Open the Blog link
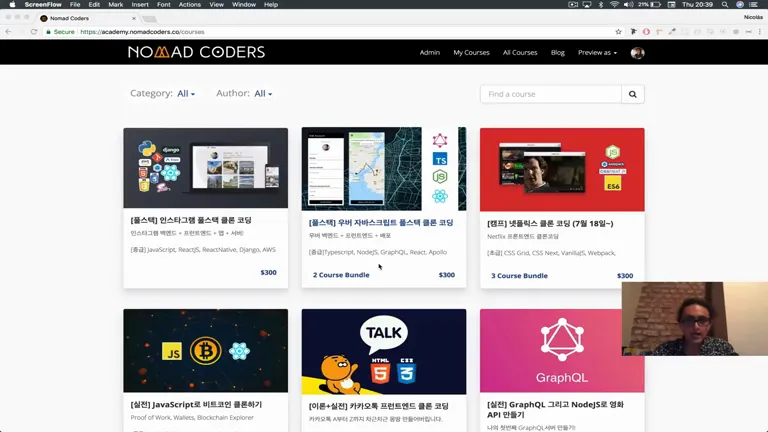The width and height of the screenshot is (768, 432). click(x=557, y=52)
